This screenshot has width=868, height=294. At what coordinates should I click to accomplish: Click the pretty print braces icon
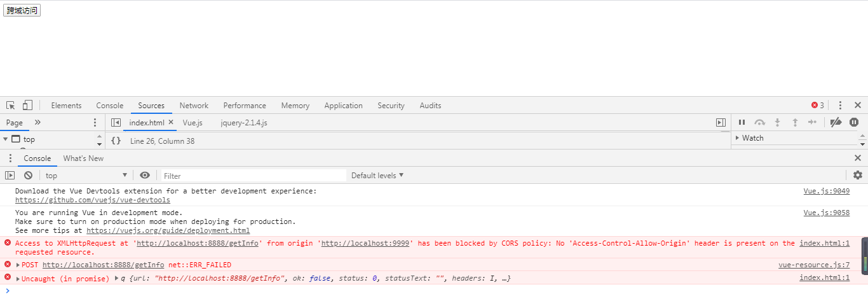pos(116,141)
